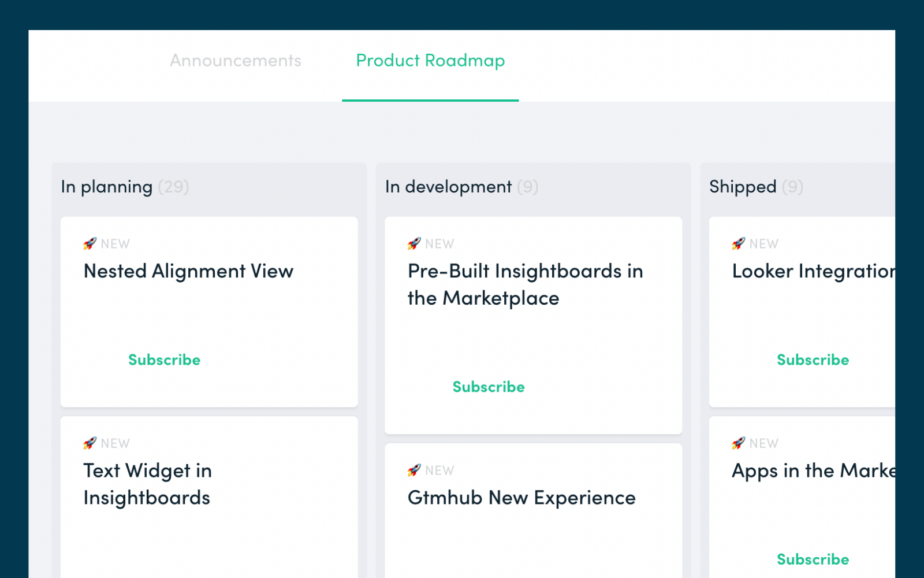The height and width of the screenshot is (578, 924).
Task: Click rocket icon on Looker Integration card
Action: 739,243
